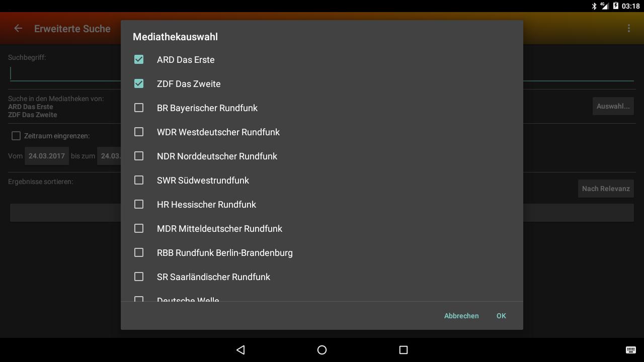Tap the Android home circle button
This screenshot has height=362, width=644.
click(322, 350)
